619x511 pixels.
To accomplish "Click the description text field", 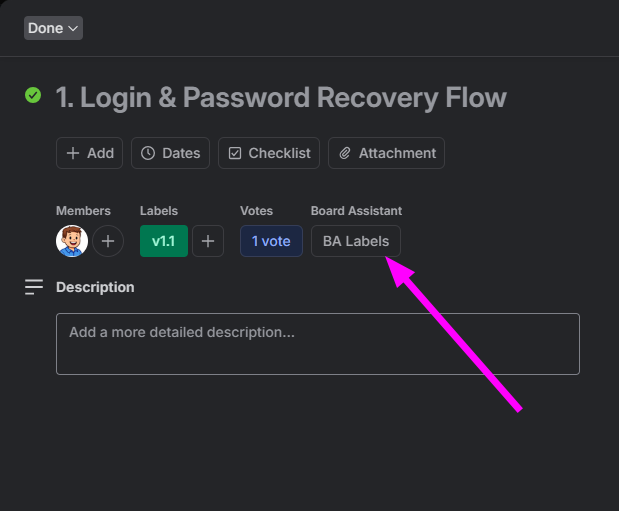I will coord(318,344).
